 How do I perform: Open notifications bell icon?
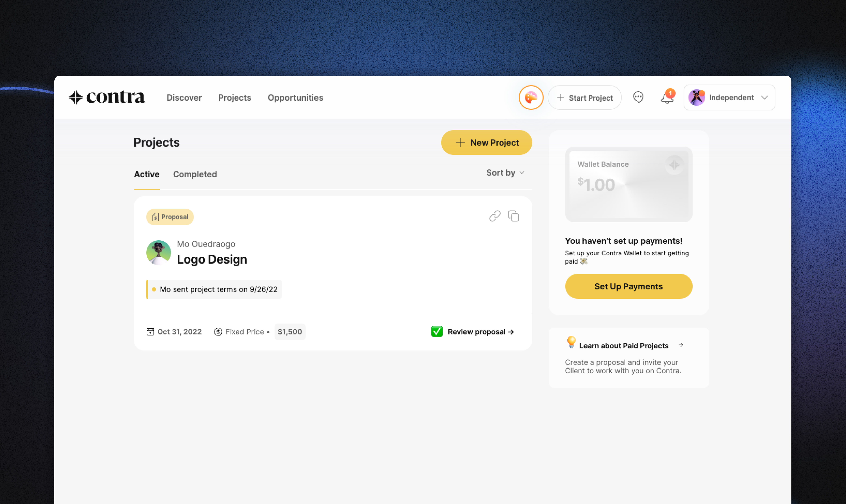click(x=667, y=98)
